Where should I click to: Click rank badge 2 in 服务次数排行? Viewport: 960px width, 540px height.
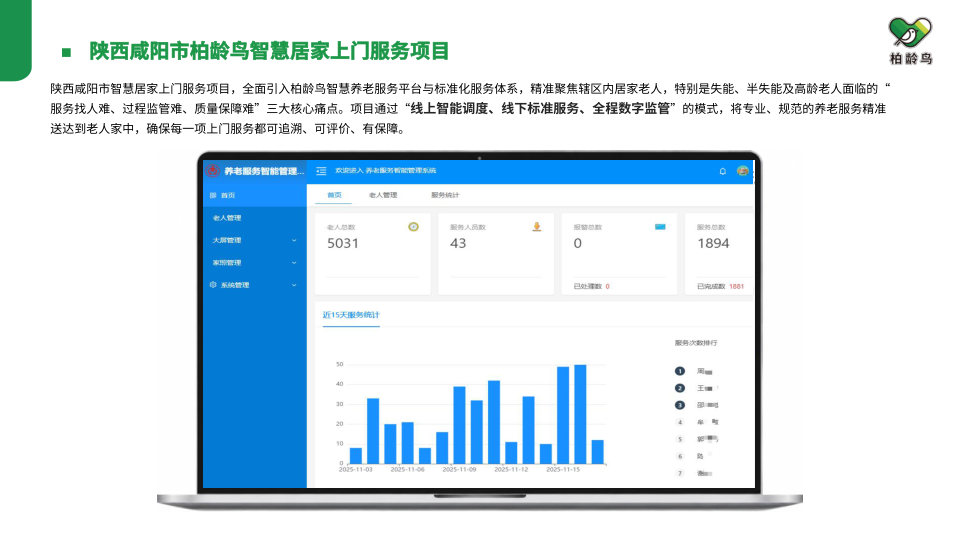(680, 388)
